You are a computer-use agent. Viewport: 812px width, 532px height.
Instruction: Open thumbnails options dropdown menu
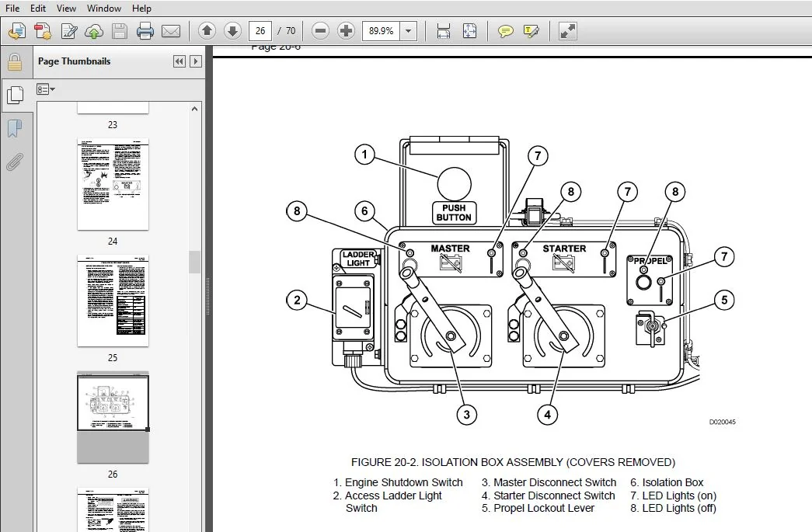pyautogui.click(x=46, y=89)
